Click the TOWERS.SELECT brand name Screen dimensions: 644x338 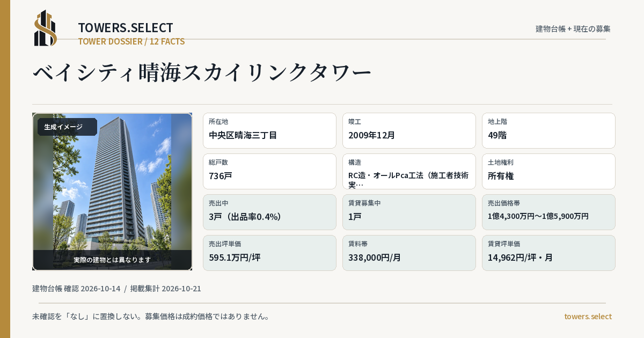(126, 28)
